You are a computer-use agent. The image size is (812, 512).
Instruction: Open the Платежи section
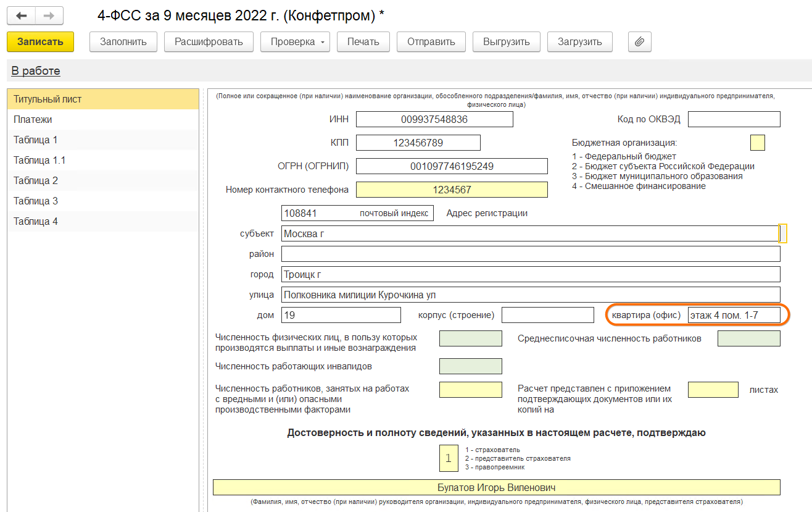(x=102, y=120)
